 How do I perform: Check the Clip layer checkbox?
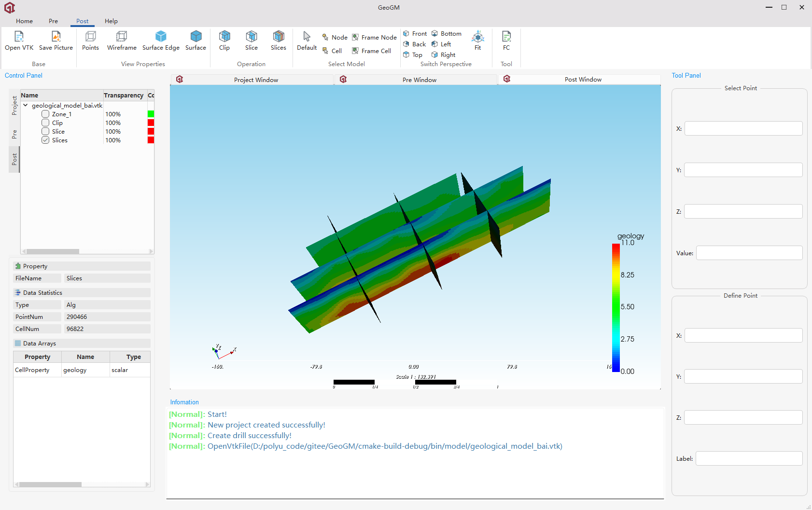tap(45, 123)
